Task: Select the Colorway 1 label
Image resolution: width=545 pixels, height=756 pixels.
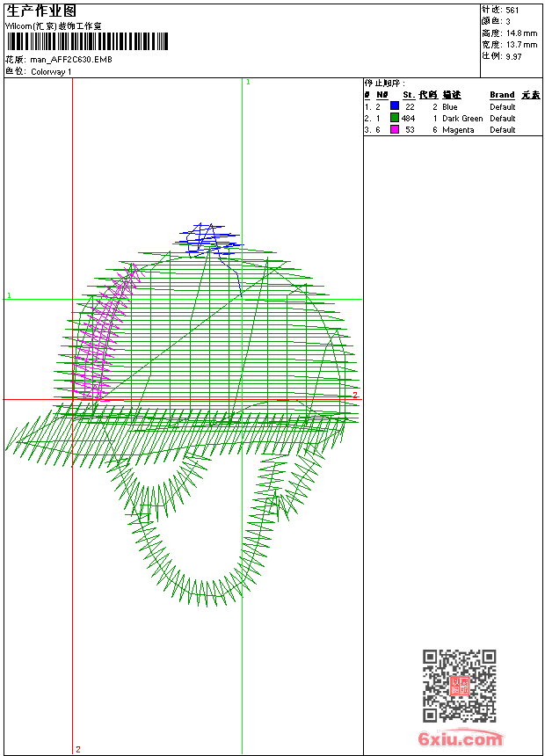Action: (52, 71)
